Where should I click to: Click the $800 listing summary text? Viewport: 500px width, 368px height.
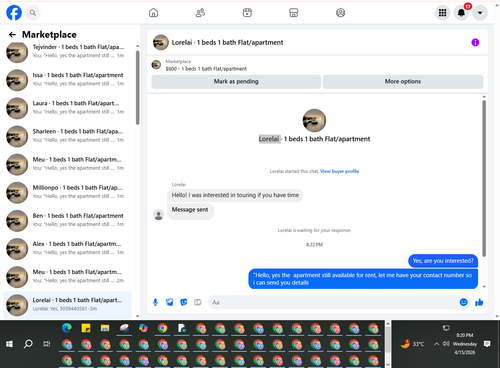[206, 69]
